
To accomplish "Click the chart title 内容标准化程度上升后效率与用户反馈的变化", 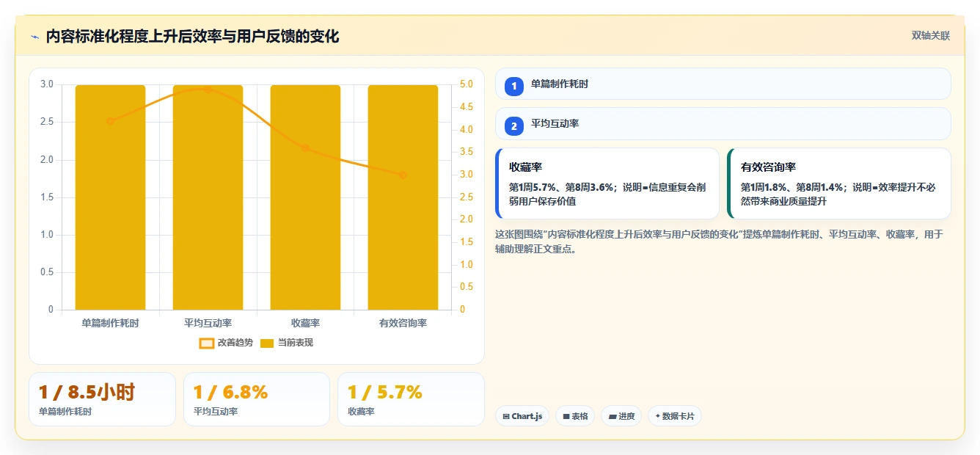I will pyautogui.click(x=192, y=37).
